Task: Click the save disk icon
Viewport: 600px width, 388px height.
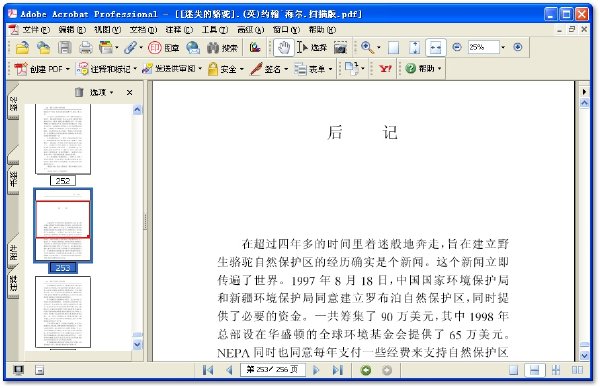Action: pyautogui.click(x=65, y=48)
